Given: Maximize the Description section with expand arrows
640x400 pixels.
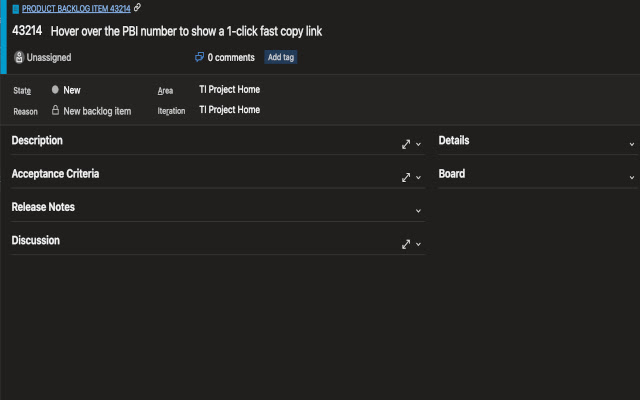Looking at the screenshot, I should click(406, 144).
